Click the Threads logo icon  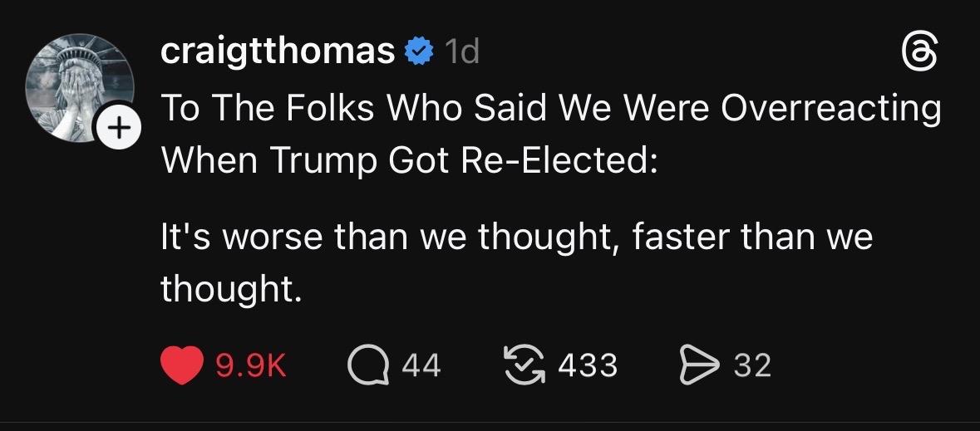coord(920,53)
